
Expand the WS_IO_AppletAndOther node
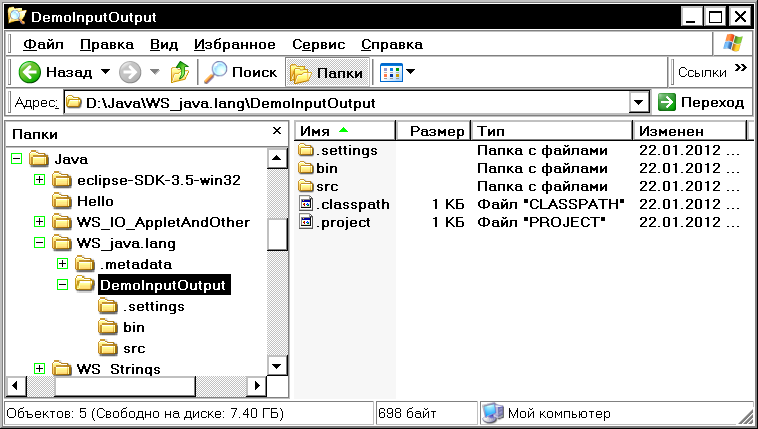(x=39, y=222)
